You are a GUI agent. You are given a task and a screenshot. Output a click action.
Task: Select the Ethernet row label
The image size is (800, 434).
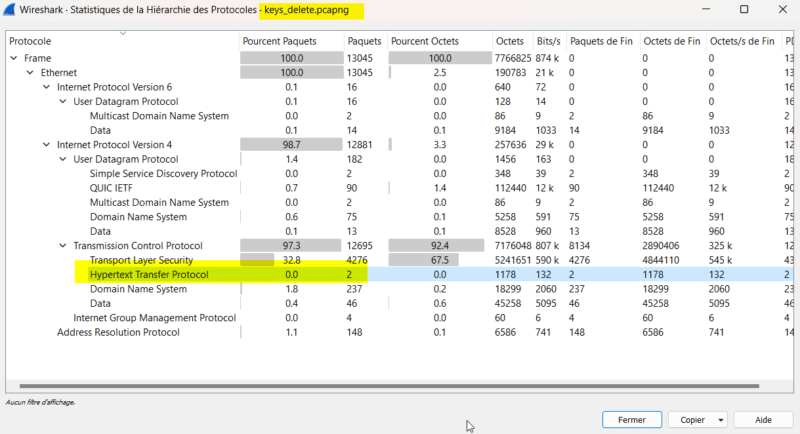pyautogui.click(x=59, y=72)
